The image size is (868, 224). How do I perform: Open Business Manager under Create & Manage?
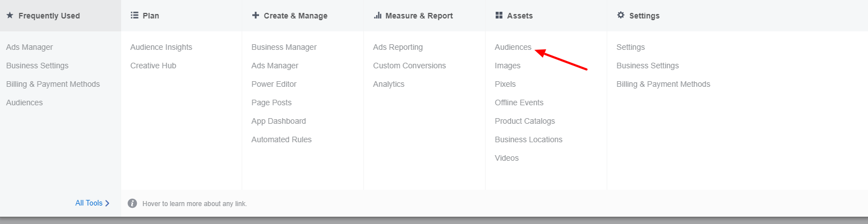[284, 48]
